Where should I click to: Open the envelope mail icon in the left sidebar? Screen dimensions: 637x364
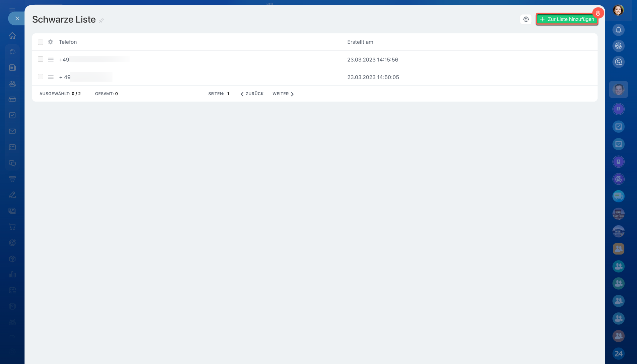[12, 131]
